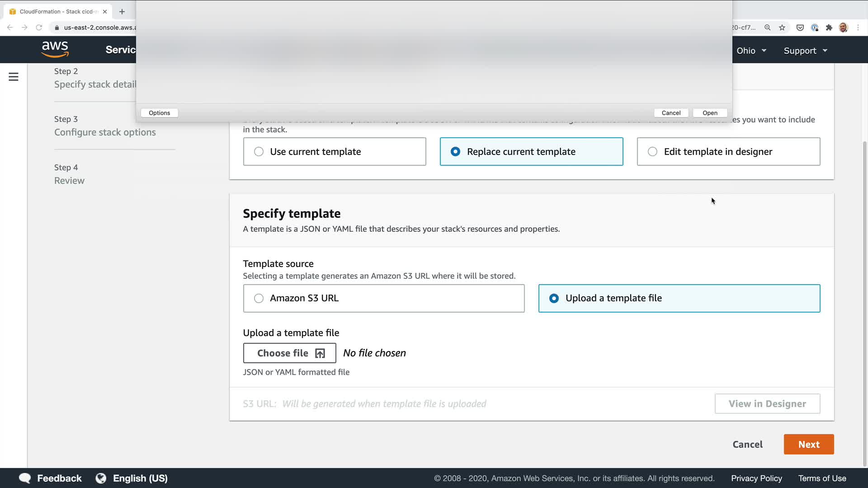Open a new browser tab

tap(122, 11)
